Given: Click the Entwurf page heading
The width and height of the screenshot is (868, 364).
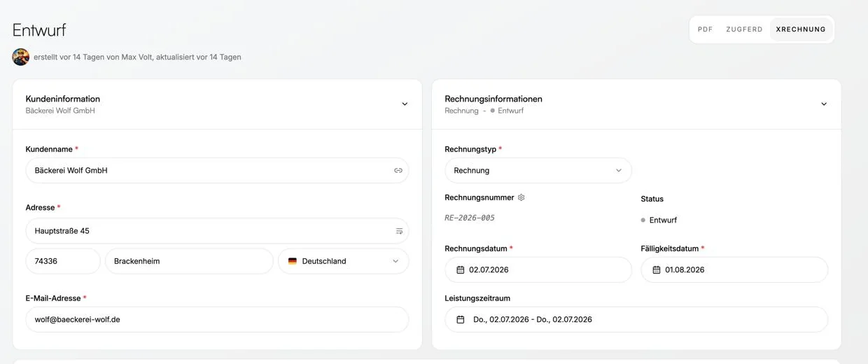Looking at the screenshot, I should pyautogui.click(x=39, y=30).
